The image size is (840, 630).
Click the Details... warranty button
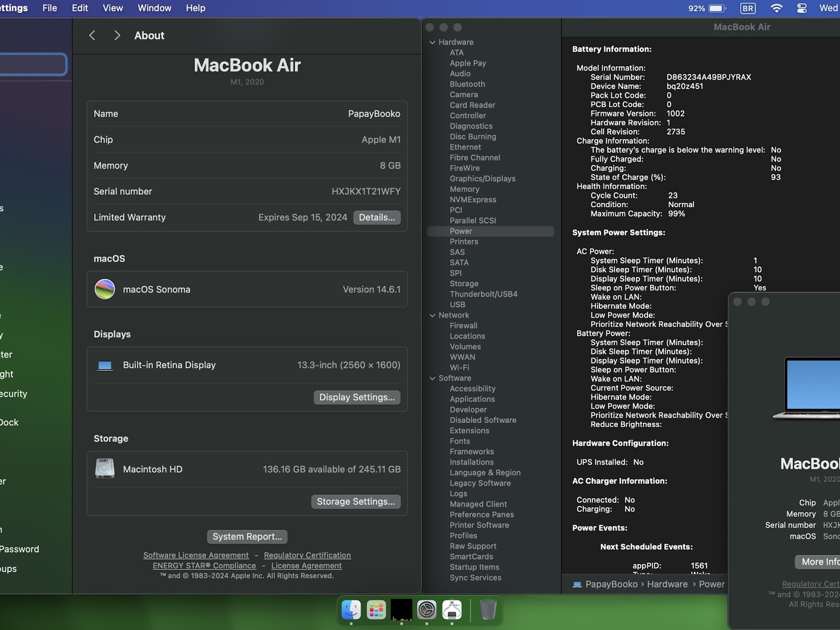(377, 217)
